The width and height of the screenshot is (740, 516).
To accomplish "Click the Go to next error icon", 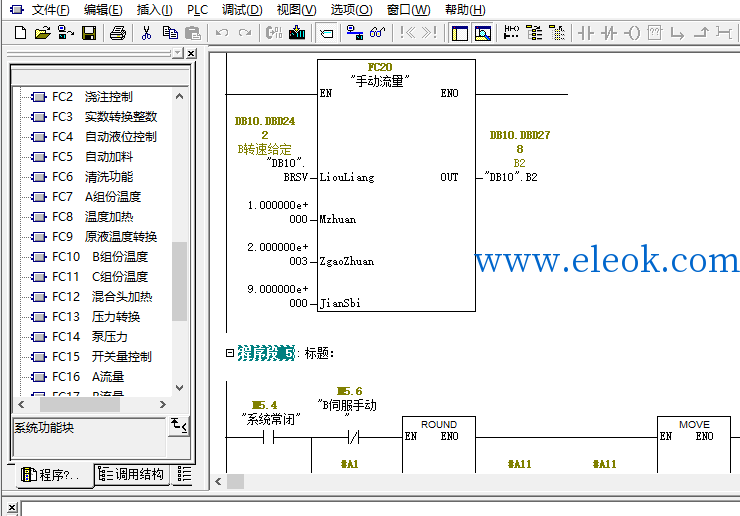I will 430,33.
